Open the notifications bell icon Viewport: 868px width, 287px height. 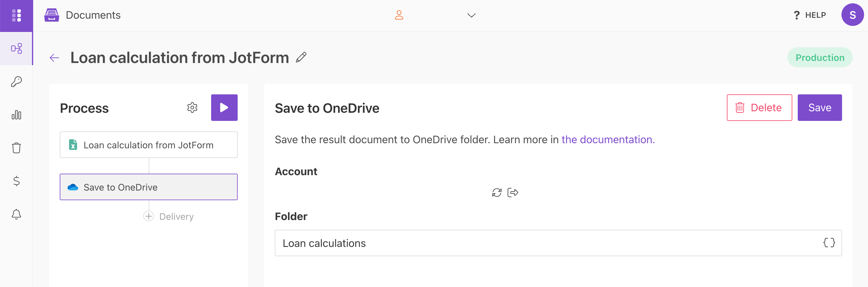17,214
